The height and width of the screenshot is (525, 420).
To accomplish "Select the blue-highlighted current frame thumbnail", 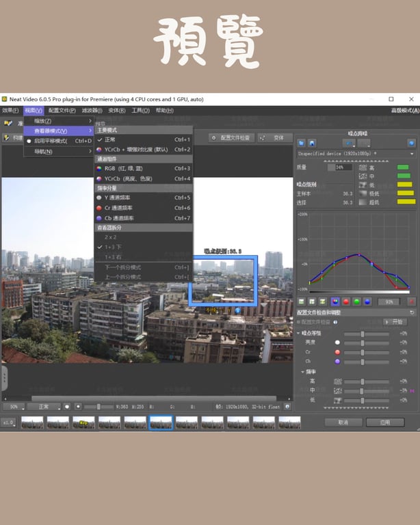I will [161, 422].
